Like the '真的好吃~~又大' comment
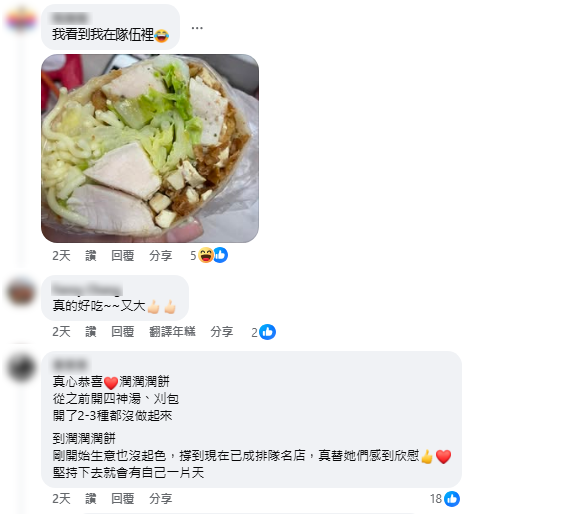The image size is (579, 514). (x=91, y=332)
